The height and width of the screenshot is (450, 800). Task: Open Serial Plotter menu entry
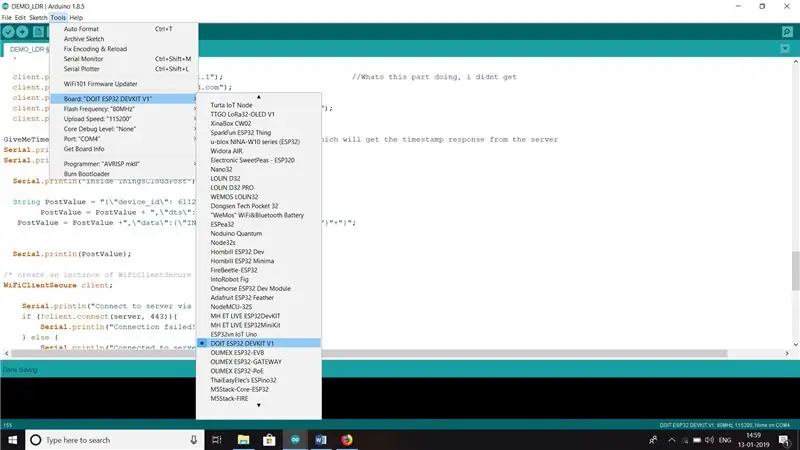tap(124, 69)
